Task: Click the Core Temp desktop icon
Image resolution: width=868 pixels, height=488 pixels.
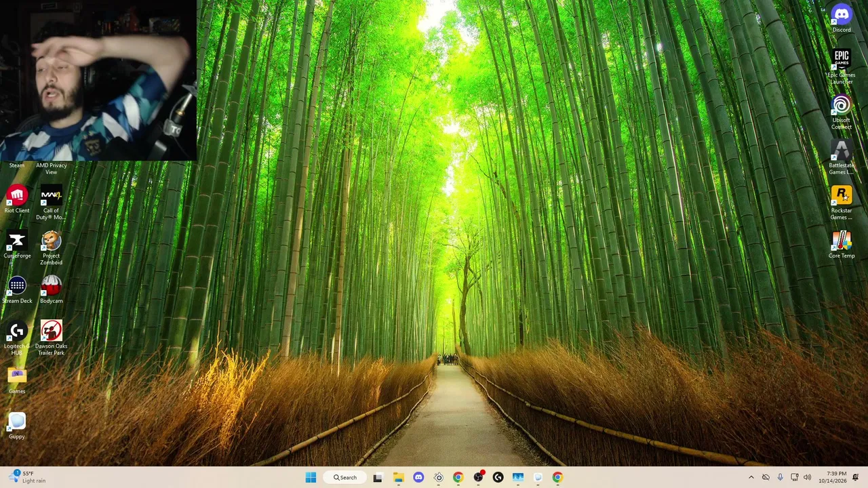Action: tap(842, 244)
